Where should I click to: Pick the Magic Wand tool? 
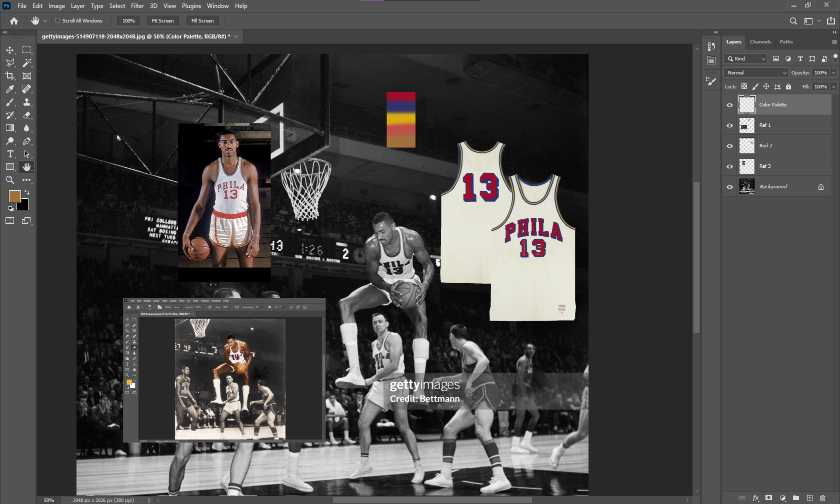(x=27, y=63)
